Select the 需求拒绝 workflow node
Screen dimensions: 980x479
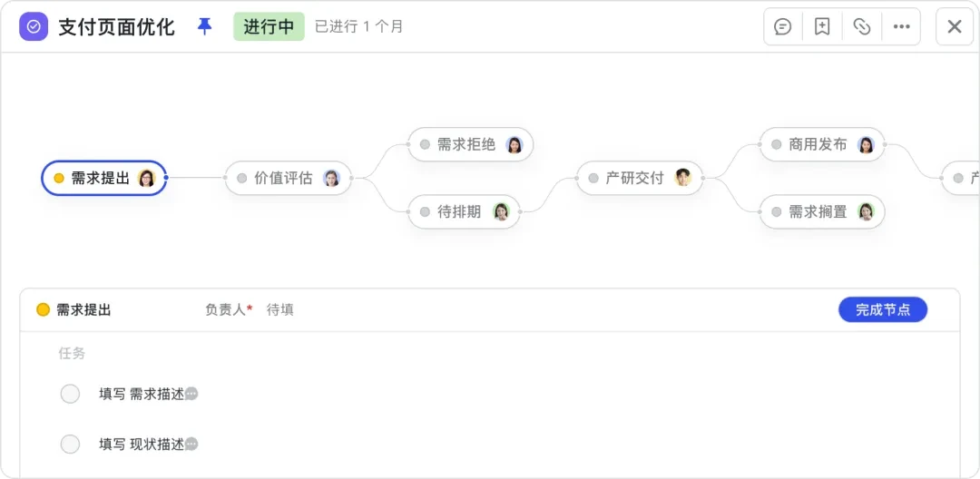[x=466, y=144]
